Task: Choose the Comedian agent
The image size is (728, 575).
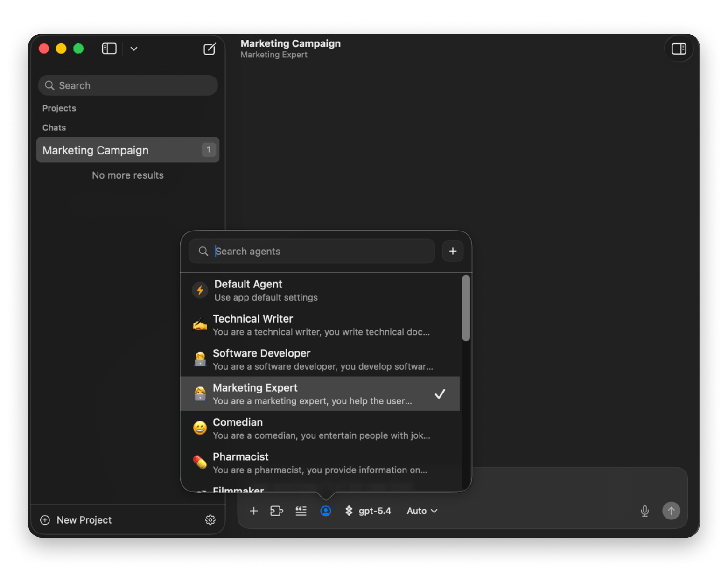Action: tap(320, 428)
